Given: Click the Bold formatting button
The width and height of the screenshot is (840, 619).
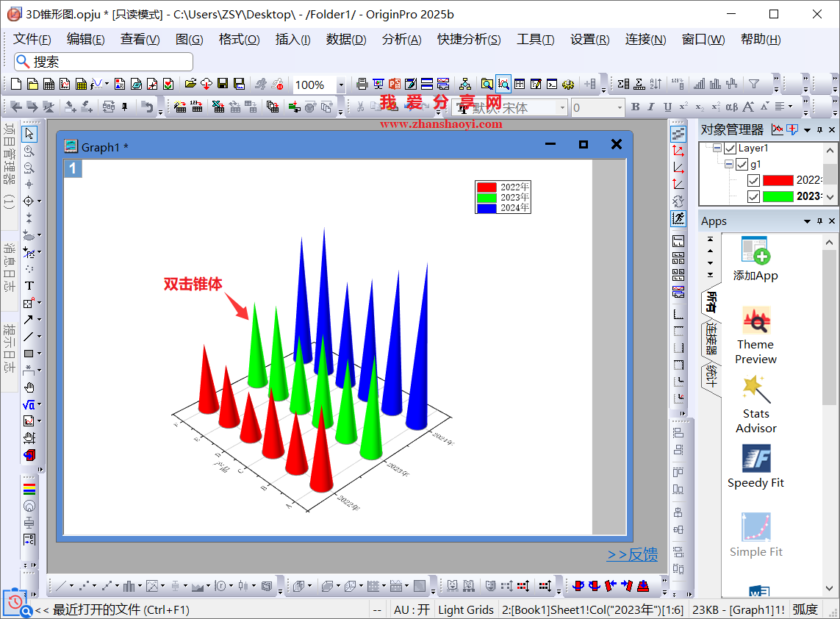Looking at the screenshot, I should click(x=635, y=107).
